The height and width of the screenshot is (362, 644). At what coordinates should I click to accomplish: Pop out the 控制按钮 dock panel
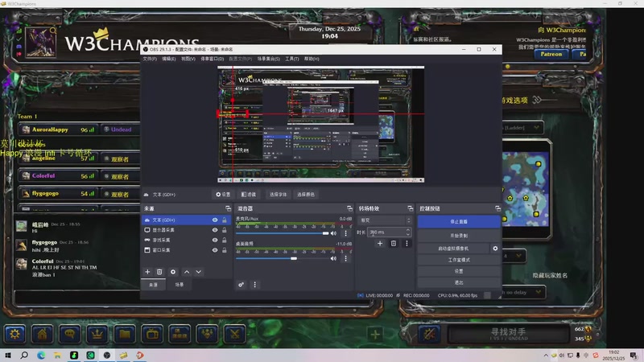click(497, 208)
